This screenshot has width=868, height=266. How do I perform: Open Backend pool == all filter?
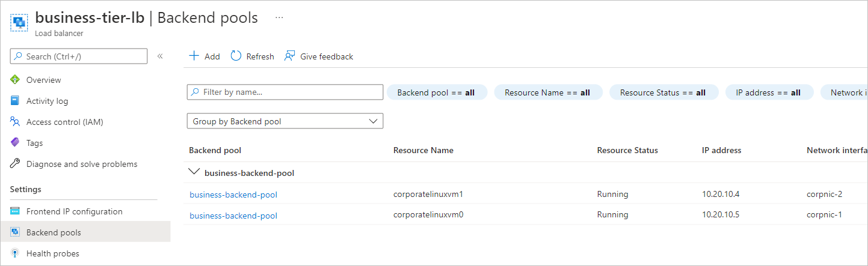(436, 92)
